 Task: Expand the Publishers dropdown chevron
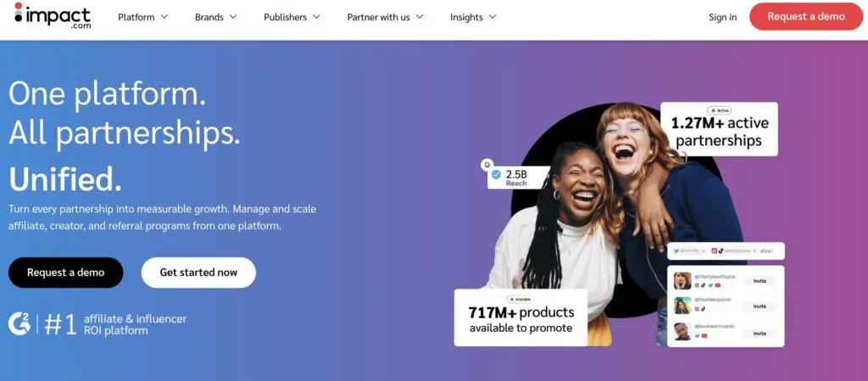pos(317,17)
